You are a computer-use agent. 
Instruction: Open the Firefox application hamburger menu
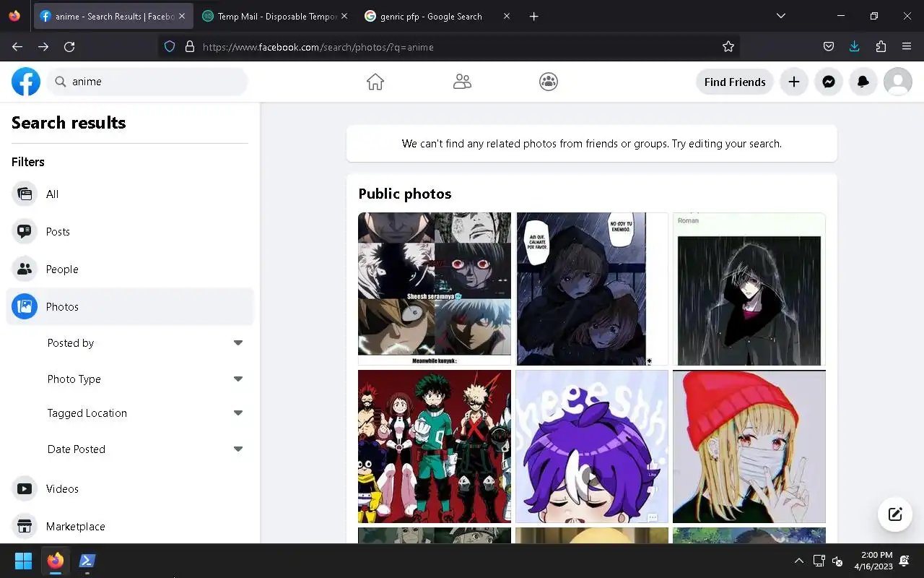pos(907,46)
